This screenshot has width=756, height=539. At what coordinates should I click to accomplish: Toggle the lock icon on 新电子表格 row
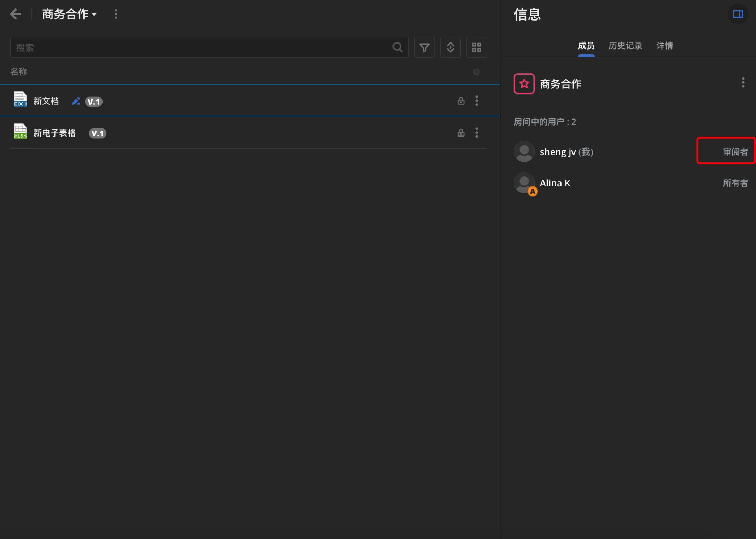tap(461, 132)
